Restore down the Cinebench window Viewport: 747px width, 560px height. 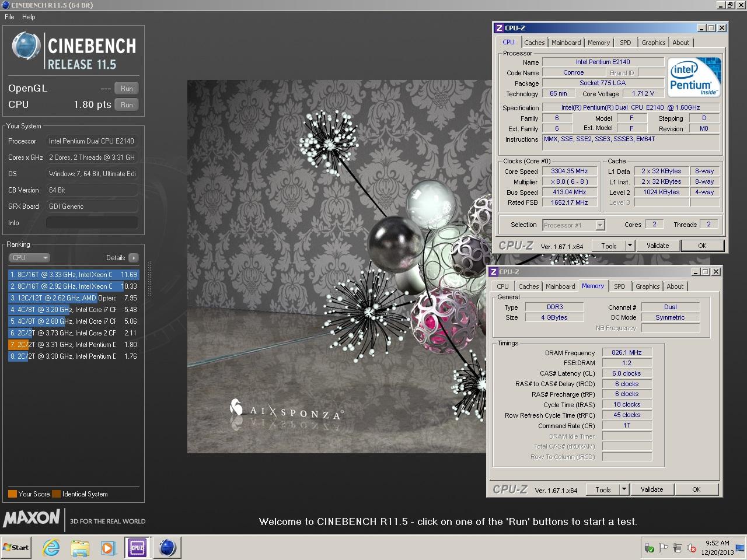(x=729, y=5)
